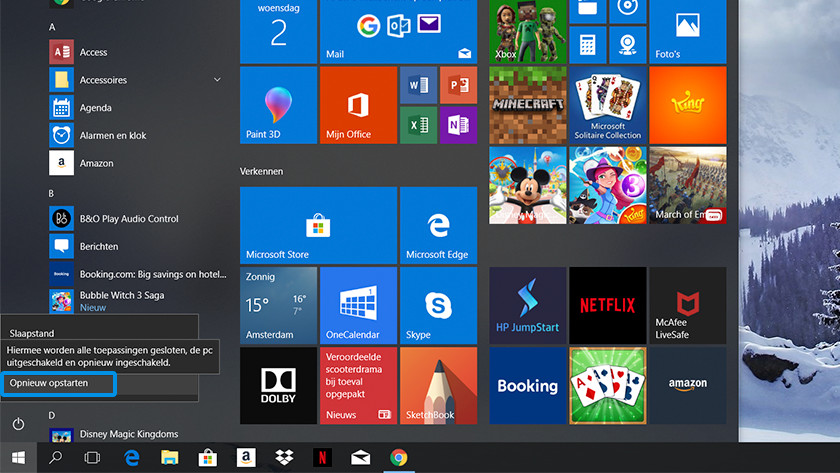Click the Verkennen group heading

tap(261, 171)
